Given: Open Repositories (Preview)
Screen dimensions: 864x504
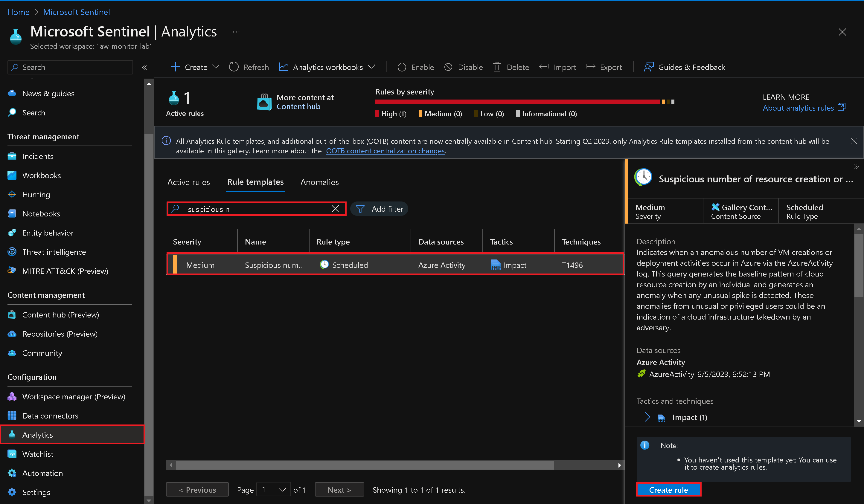Looking at the screenshot, I should (x=60, y=334).
